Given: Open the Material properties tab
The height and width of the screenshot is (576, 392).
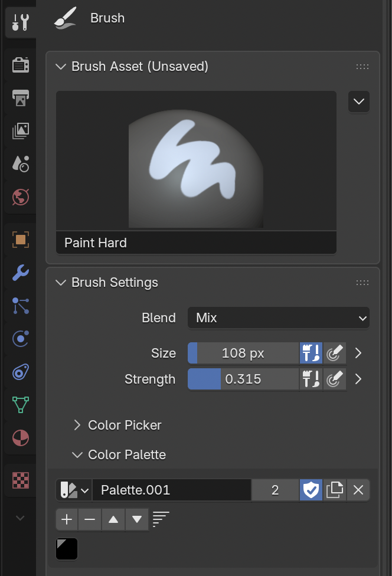Looking at the screenshot, I should (x=21, y=438).
